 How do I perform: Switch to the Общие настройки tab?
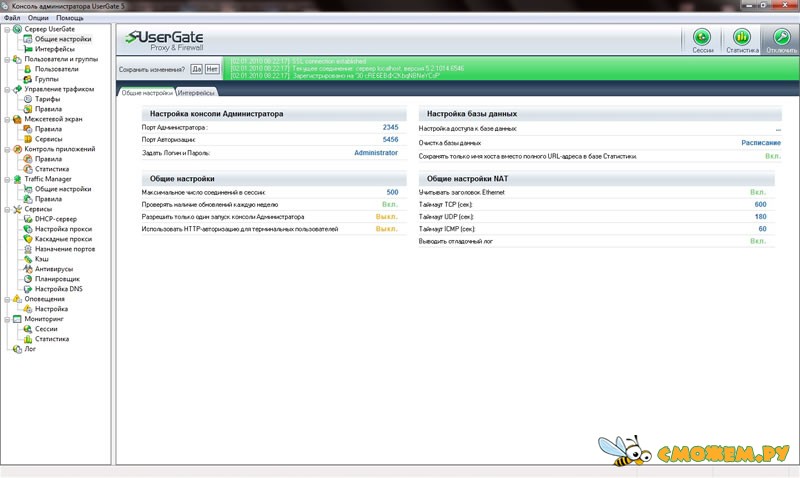coord(147,93)
